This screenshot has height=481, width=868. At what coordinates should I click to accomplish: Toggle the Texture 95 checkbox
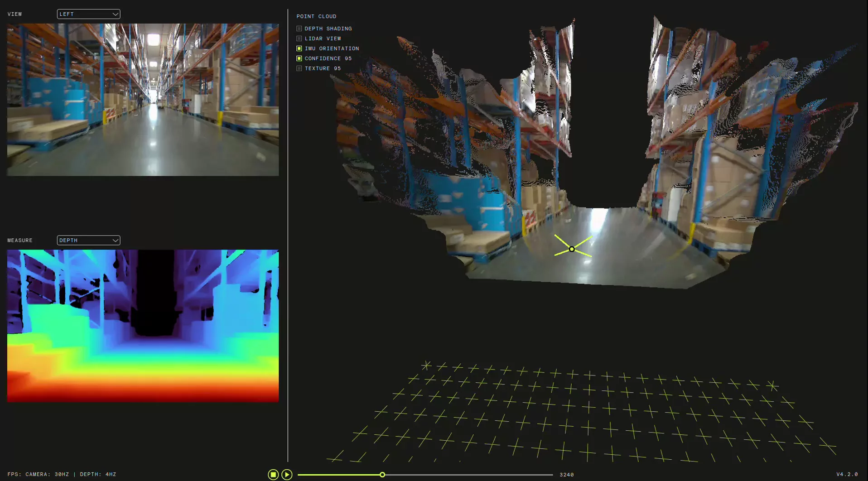[299, 68]
